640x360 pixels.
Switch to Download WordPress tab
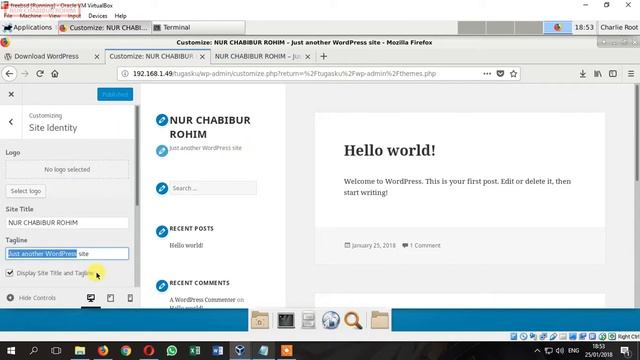pos(47,56)
